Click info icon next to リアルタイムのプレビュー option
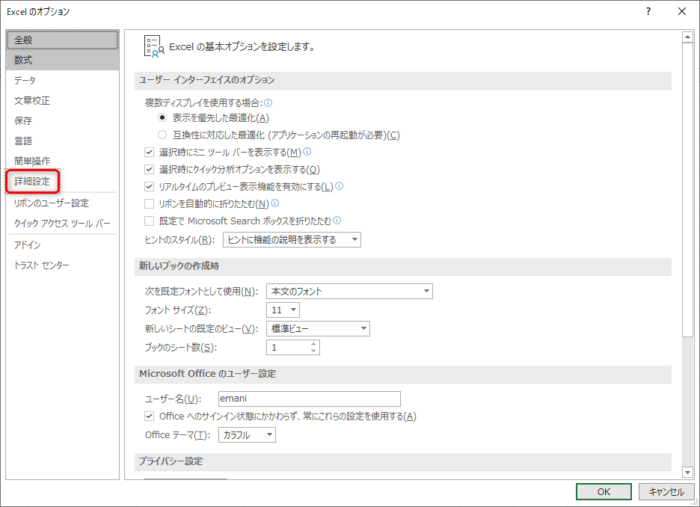This screenshot has height=507, width=700. [340, 186]
